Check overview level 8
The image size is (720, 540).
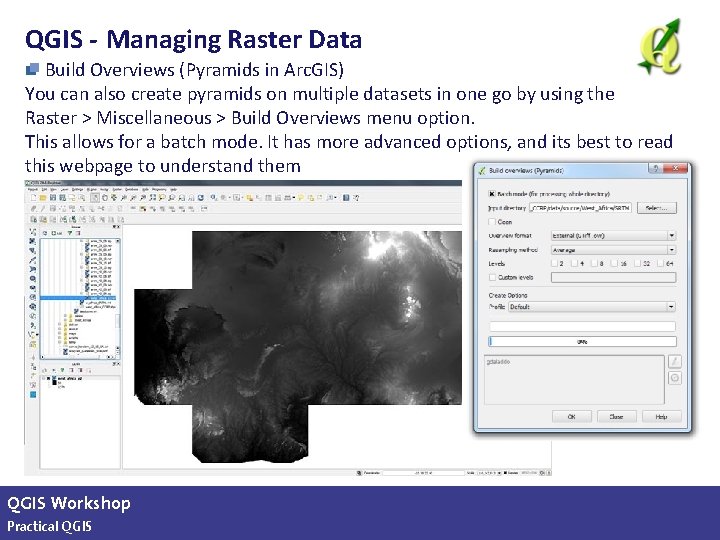[x=594, y=264]
